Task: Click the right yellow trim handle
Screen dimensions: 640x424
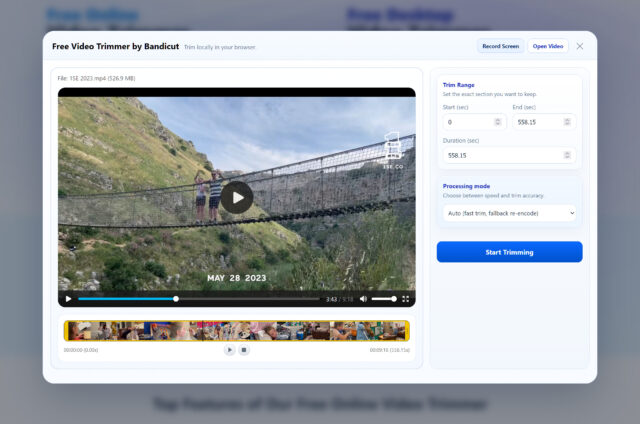Action: (x=407, y=331)
